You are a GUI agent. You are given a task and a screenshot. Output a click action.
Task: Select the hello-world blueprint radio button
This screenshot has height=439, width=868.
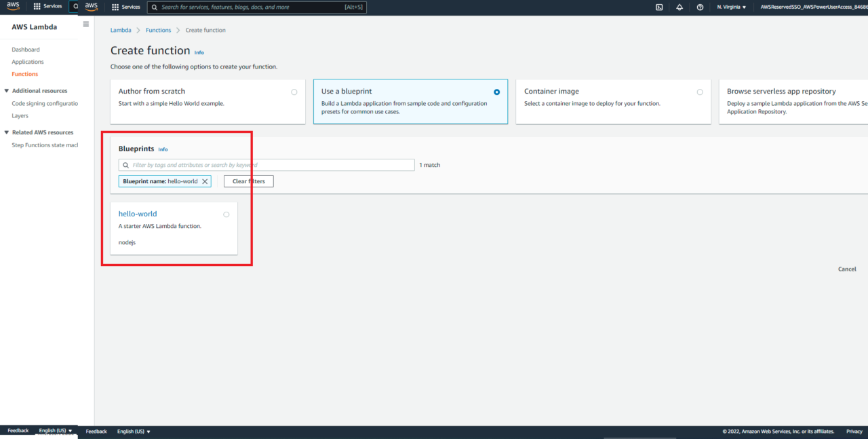tap(226, 214)
